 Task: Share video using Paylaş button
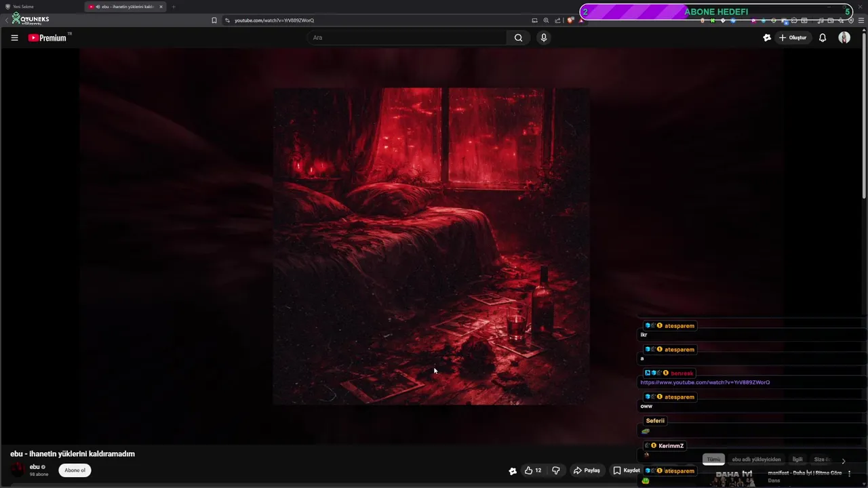[587, 470]
